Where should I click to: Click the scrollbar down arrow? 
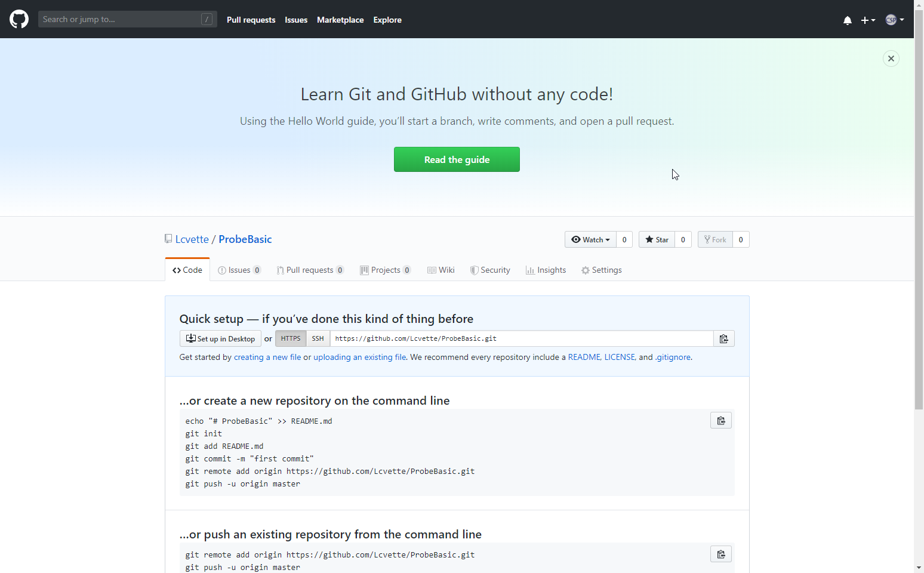pyautogui.click(x=919, y=568)
